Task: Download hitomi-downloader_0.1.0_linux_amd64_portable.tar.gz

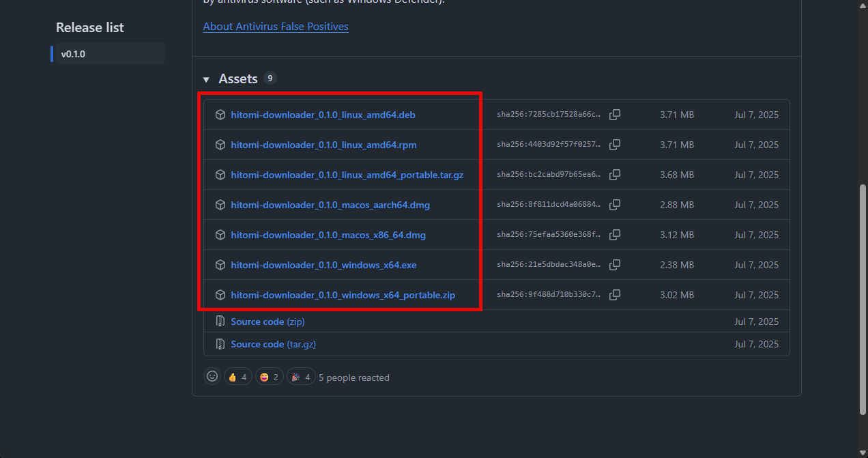Action: click(347, 175)
